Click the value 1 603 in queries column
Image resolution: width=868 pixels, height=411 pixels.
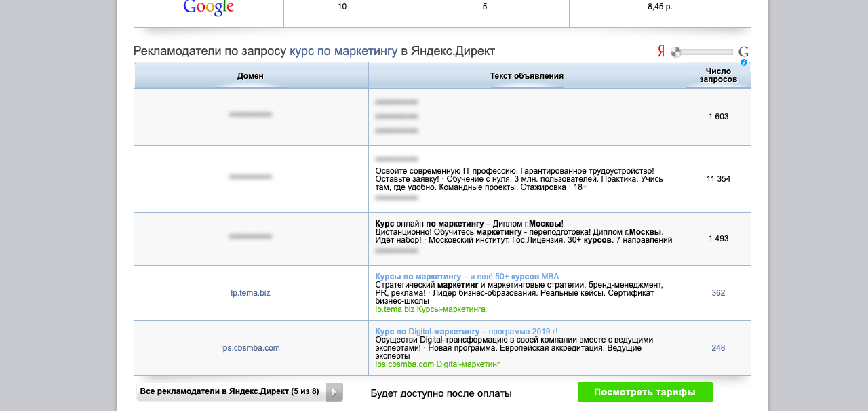click(x=718, y=117)
